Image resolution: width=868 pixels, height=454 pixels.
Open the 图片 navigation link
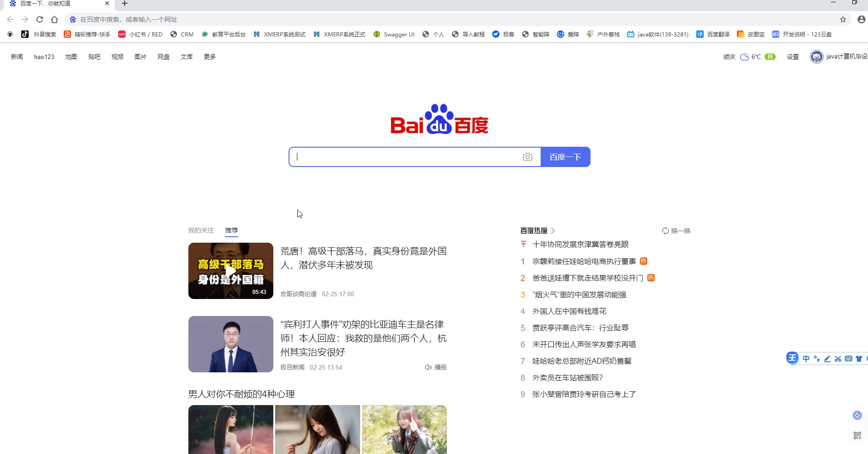click(x=140, y=57)
